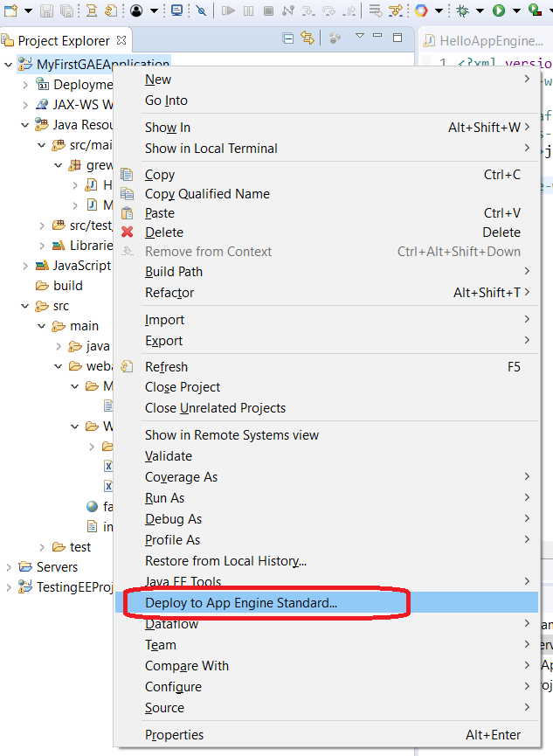Click the Save toolbar icon
Image resolution: width=553 pixels, height=756 pixels.
[x=46, y=10]
